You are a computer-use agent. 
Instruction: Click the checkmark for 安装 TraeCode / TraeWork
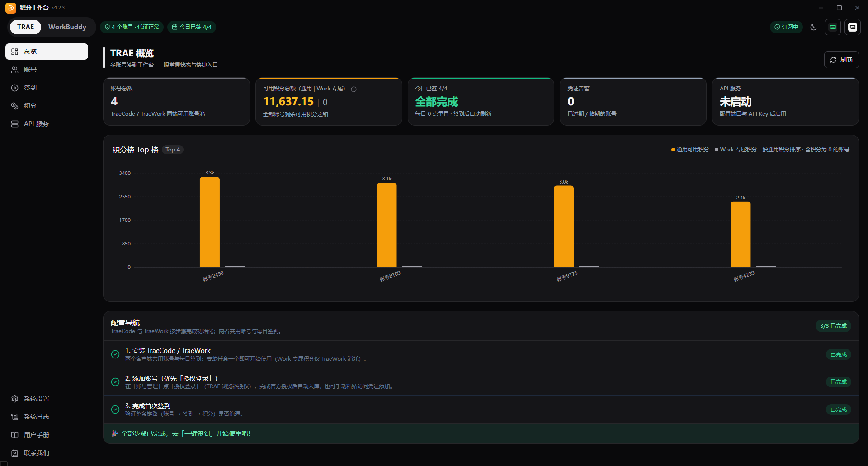[x=115, y=354]
